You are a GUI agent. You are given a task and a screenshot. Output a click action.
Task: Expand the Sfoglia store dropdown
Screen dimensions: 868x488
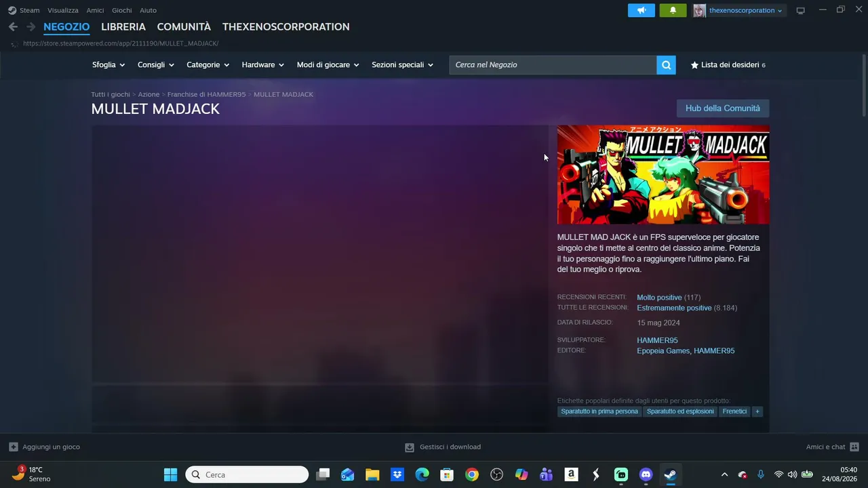[x=108, y=65]
